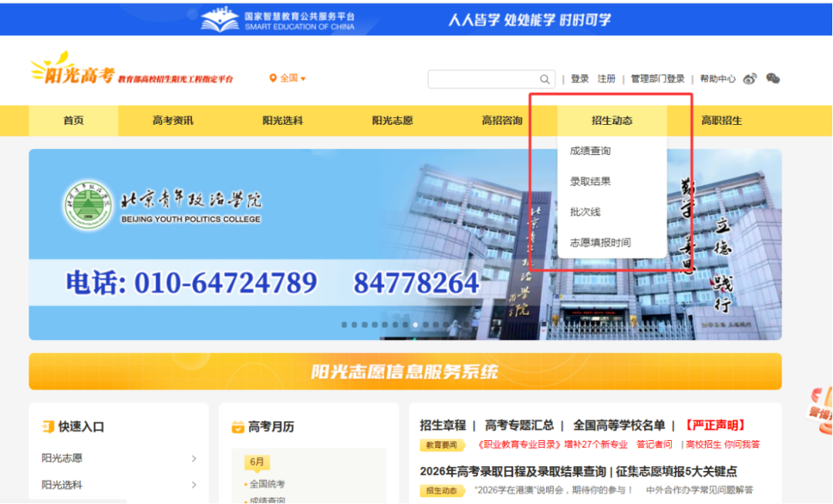The width and height of the screenshot is (833, 504).
Task: Open the Weibo icon link
Action: 750,79
